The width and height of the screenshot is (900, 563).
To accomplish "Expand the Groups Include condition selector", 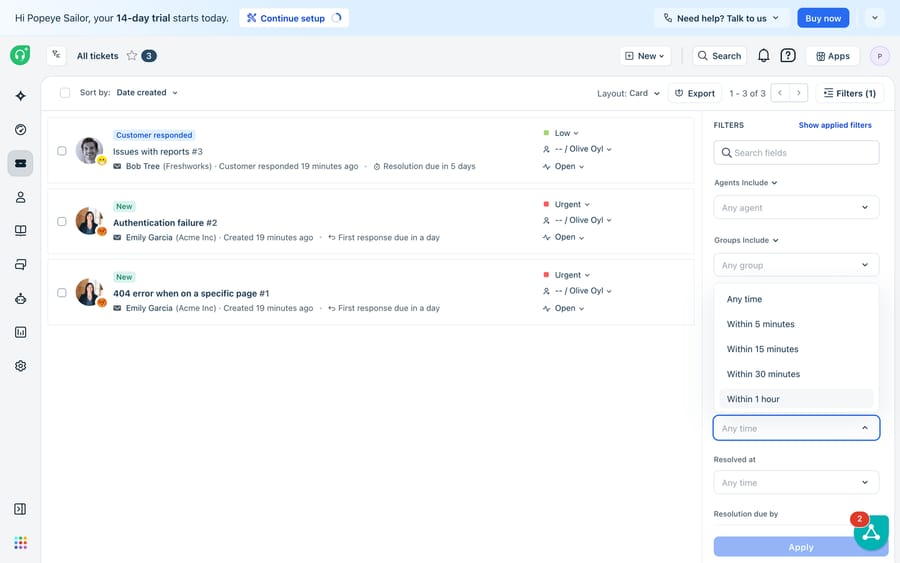I will [746, 240].
